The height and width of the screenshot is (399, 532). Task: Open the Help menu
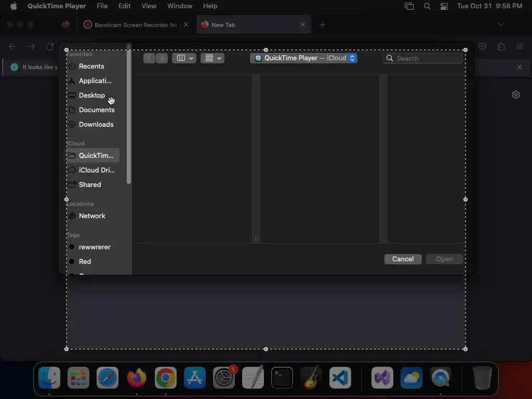click(210, 6)
